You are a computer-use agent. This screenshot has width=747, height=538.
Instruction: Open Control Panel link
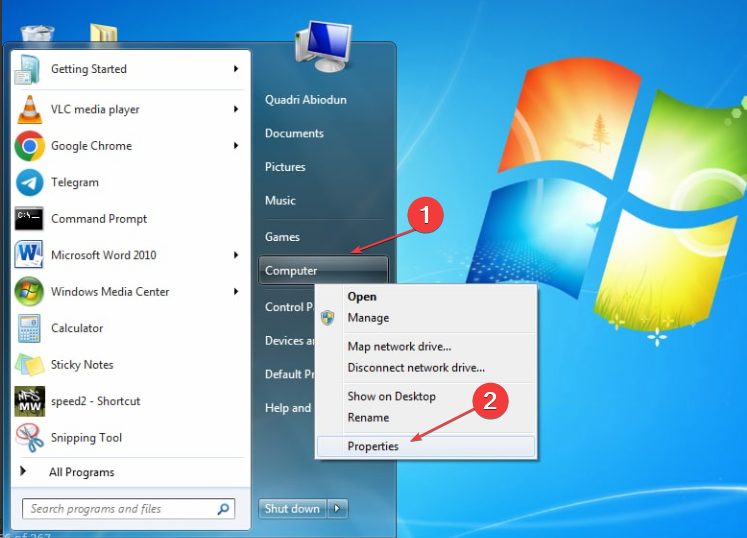289,307
